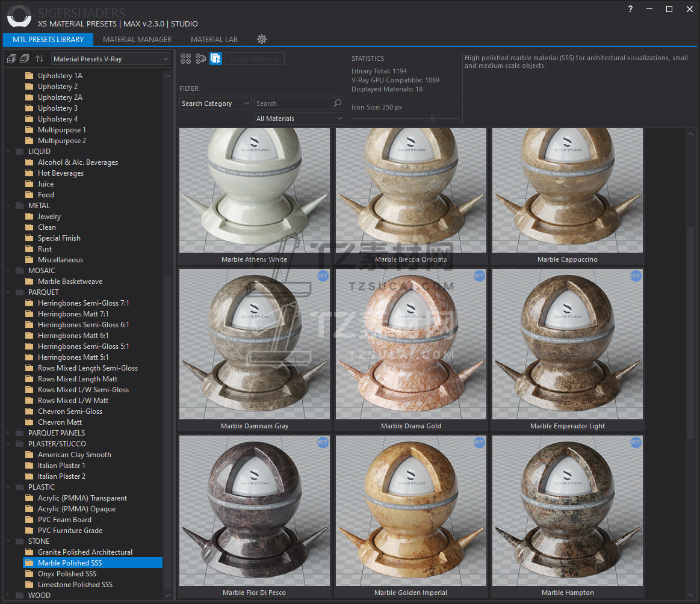This screenshot has height=604, width=700.
Task: Click the material grid scrollbar thumb
Action: [690, 332]
